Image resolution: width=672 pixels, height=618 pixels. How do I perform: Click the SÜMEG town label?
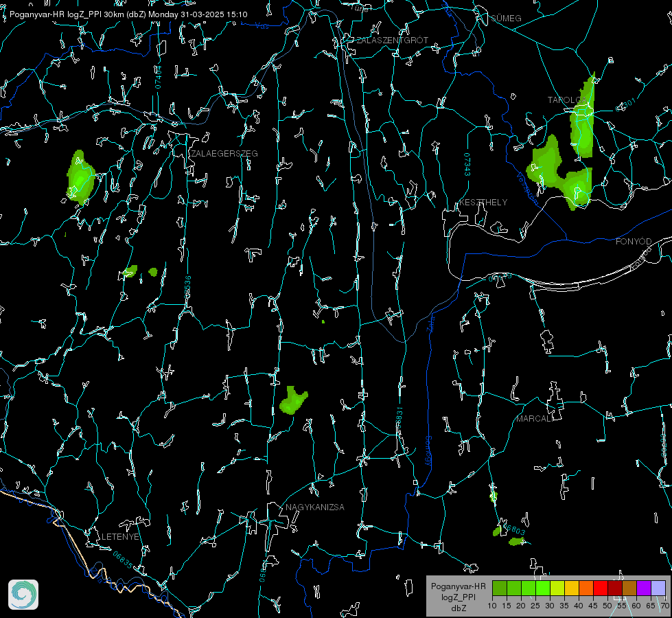pos(506,19)
